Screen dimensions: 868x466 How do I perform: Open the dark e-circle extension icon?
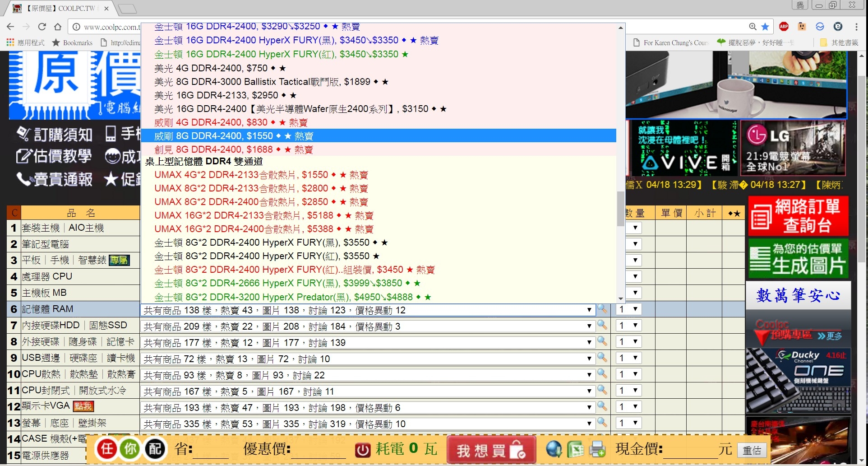pyautogui.click(x=838, y=27)
